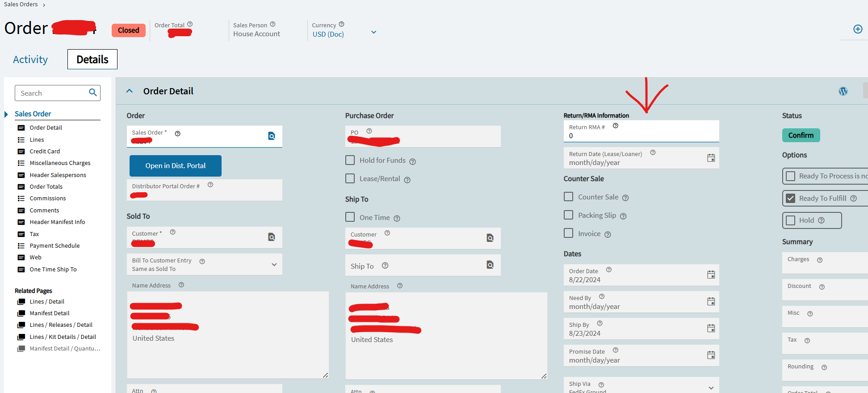868x393 pixels.
Task: Open Lines / Detail related page
Action: (x=47, y=302)
